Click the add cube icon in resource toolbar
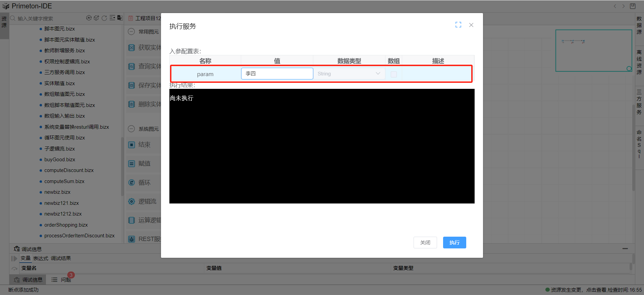The width and height of the screenshot is (644, 295). click(97, 18)
